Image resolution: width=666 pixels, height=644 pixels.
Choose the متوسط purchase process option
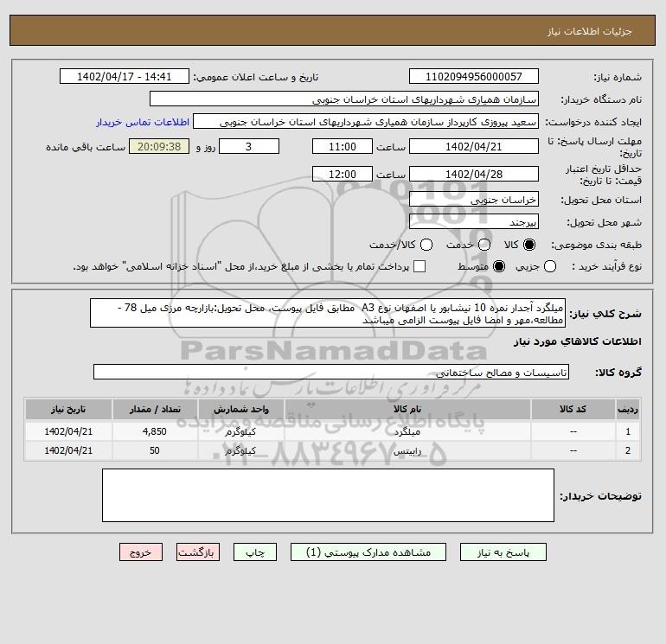click(499, 266)
